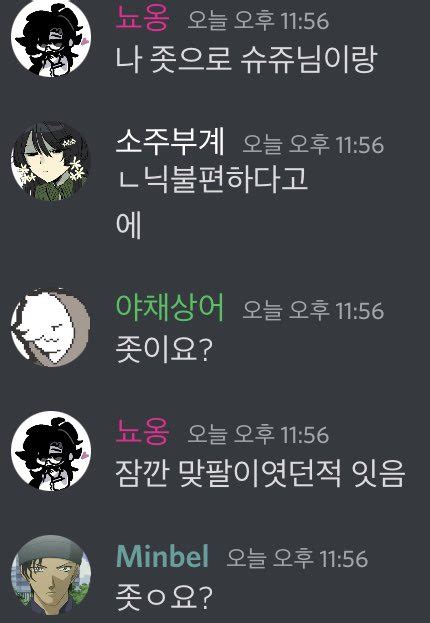The image size is (430, 623).
Task: Select the message ㄴ닉불편하다고
Action: click(213, 180)
